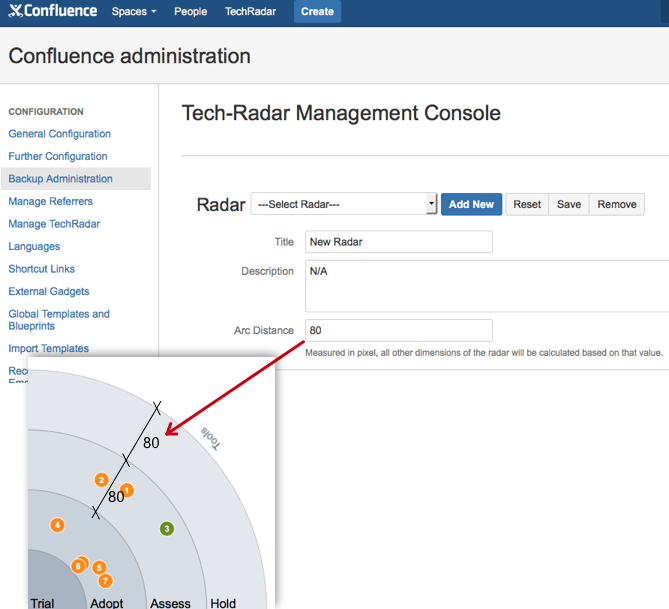Click the Hold ring label

click(x=223, y=603)
